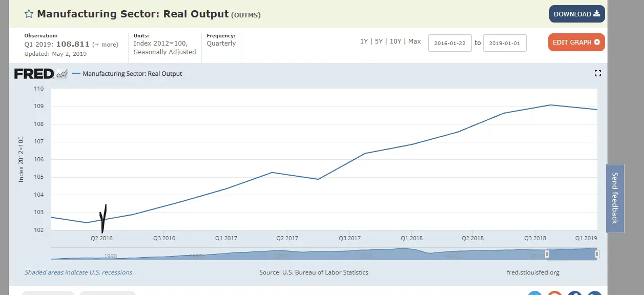Open the Edit Graph panel
644x295 pixels.
pyautogui.click(x=576, y=43)
